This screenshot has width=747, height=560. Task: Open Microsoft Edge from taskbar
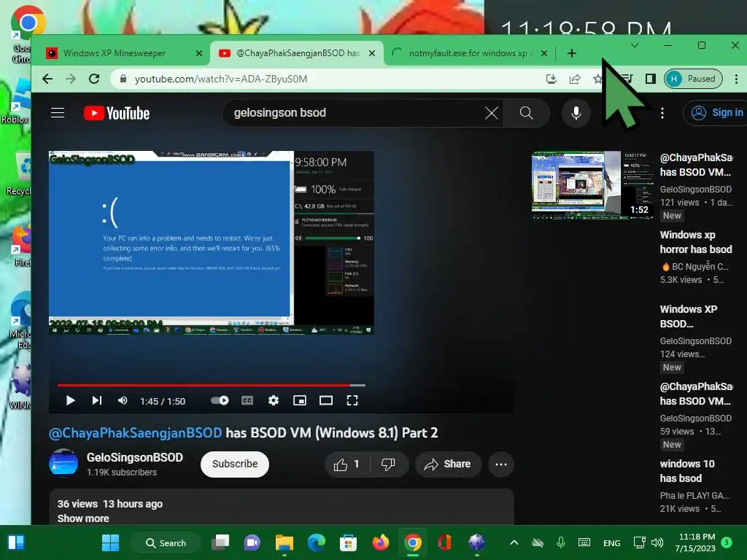point(317,542)
